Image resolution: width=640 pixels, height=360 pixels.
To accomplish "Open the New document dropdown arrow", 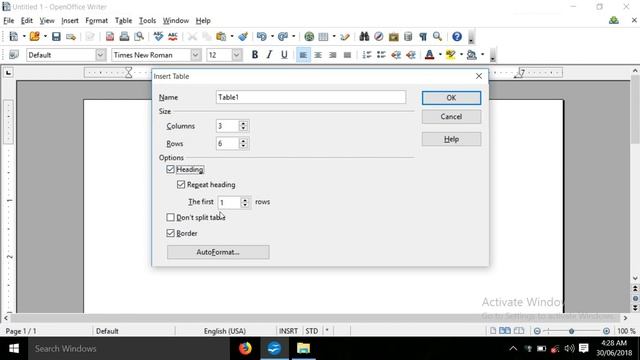I will point(24,37).
